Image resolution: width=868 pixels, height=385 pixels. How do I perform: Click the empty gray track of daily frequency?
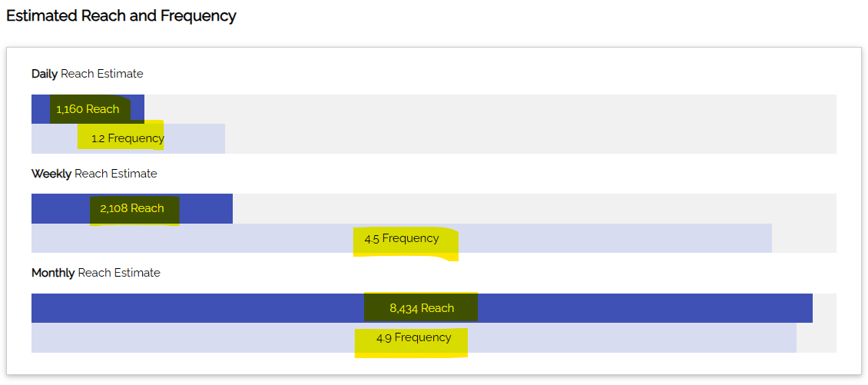tap(530, 139)
